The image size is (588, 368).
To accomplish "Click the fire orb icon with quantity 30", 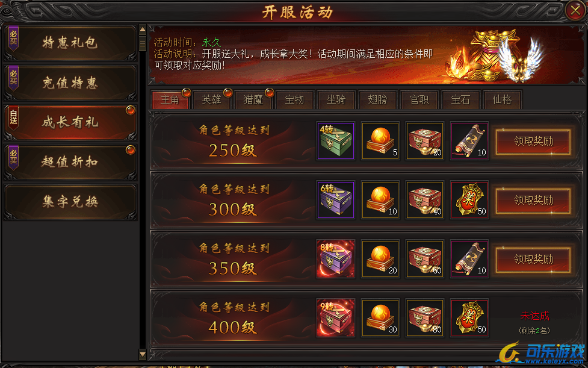I will tap(380, 318).
